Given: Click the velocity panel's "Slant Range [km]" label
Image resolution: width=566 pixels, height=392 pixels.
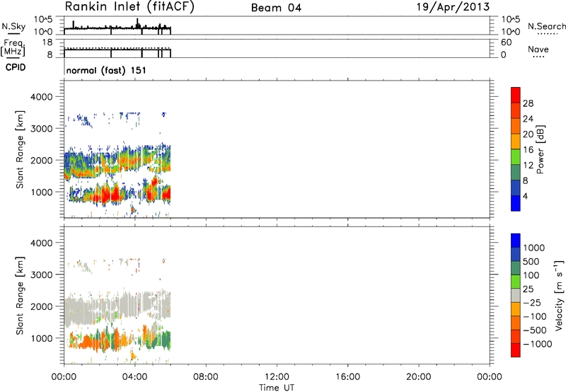Looking at the screenshot, I should [20, 295].
